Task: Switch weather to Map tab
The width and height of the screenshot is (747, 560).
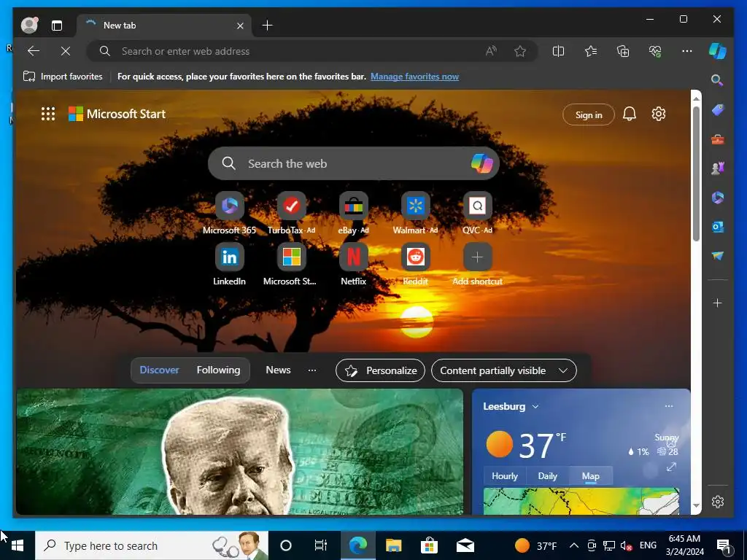Action: (590, 475)
